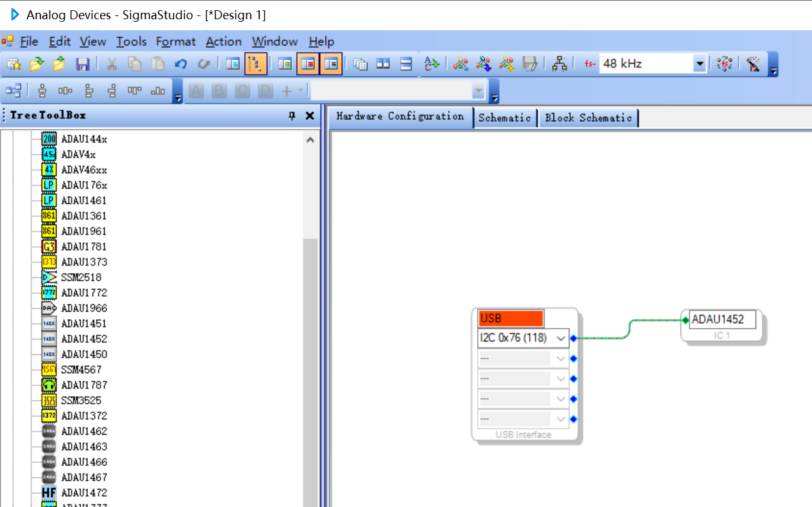This screenshot has width=812, height=507.
Task: Click the Link Compile Write yellow arrow icon
Action: (507, 64)
